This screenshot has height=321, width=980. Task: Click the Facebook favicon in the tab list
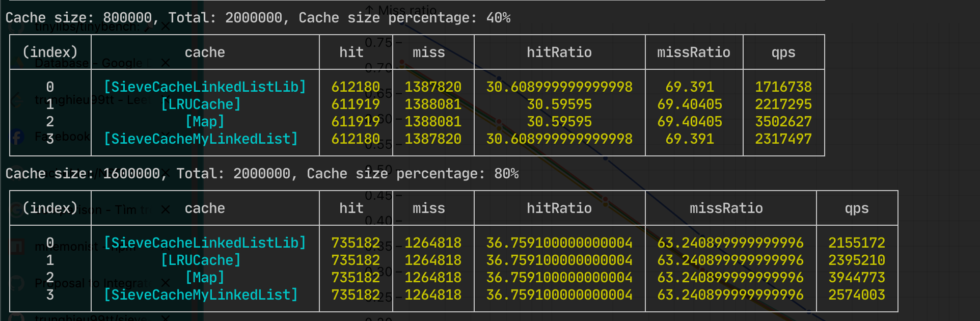pyautogui.click(x=17, y=137)
